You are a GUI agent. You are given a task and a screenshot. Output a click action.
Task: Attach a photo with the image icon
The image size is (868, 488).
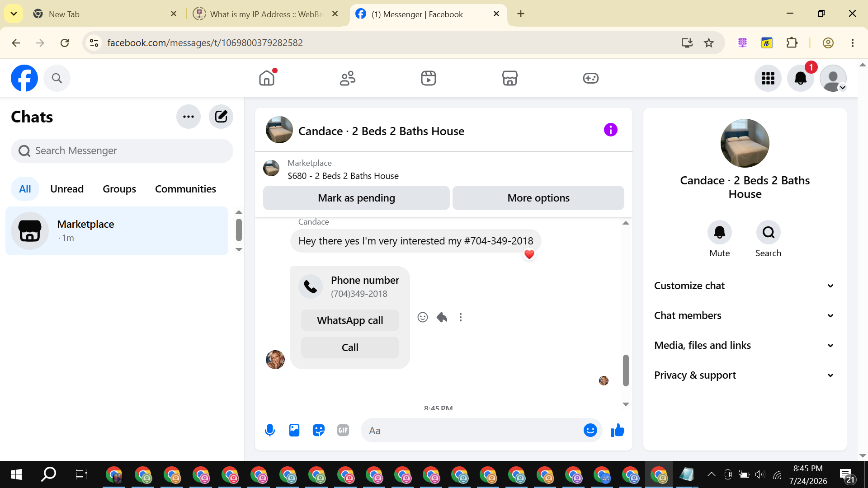click(x=294, y=430)
